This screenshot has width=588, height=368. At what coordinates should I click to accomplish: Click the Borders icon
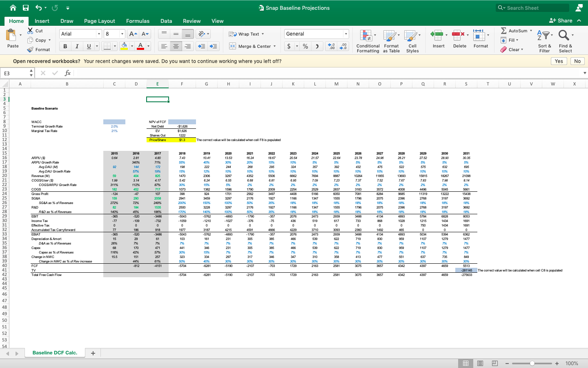tap(107, 46)
